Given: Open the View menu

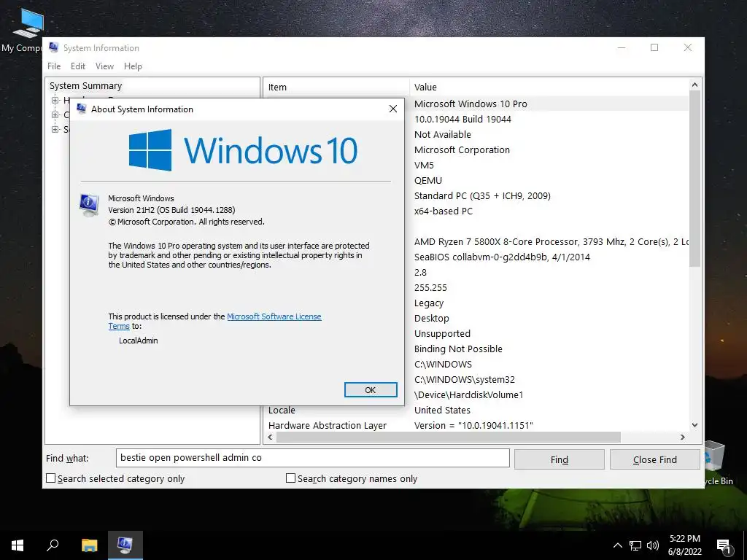Looking at the screenshot, I should [x=104, y=66].
